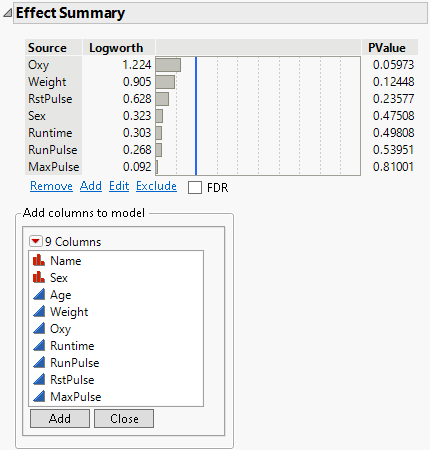The width and height of the screenshot is (430, 450).
Task: Enable the FDR checkbox
Action: [x=195, y=187]
